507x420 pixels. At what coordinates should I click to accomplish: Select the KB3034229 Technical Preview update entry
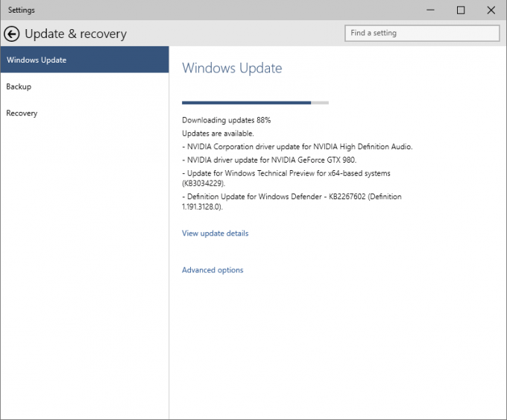click(286, 178)
